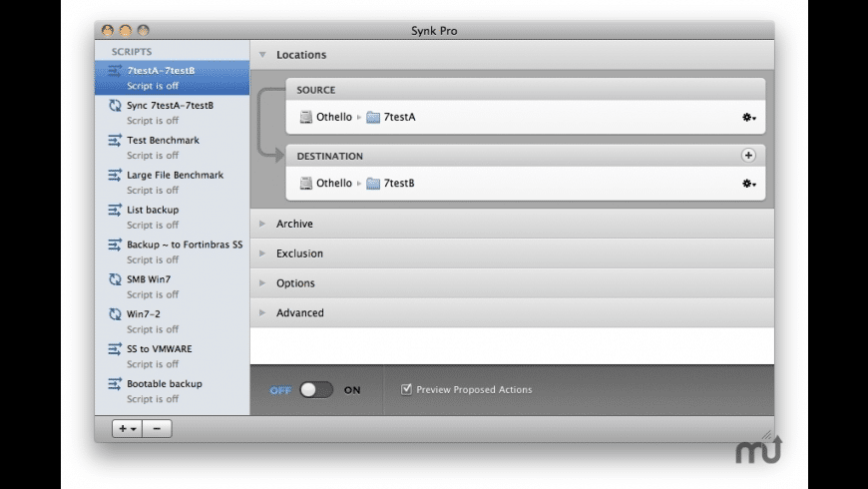Click the backup icon for List backup
The height and width of the screenshot is (489, 868).
point(115,210)
